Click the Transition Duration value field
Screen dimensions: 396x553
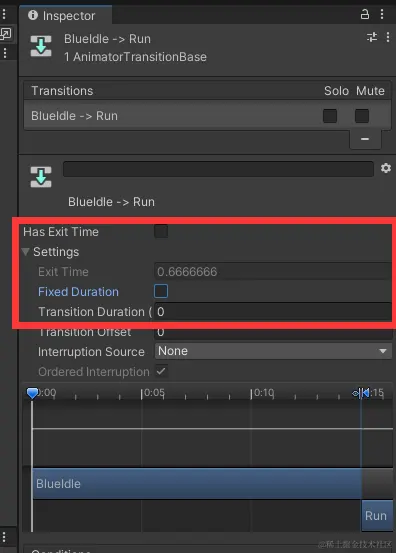point(273,312)
